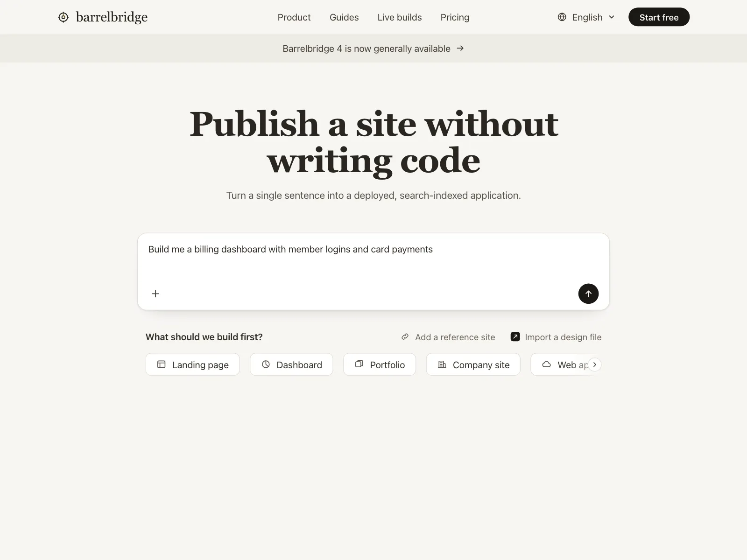
Task: Submit prompt with the up-arrow button
Action: 588,294
